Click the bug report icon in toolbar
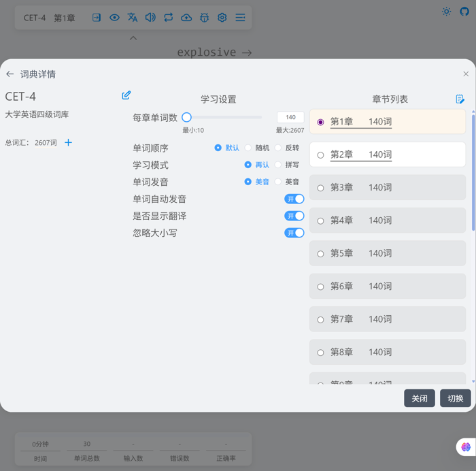Image resolution: width=476 pixels, height=471 pixels. coord(204,18)
